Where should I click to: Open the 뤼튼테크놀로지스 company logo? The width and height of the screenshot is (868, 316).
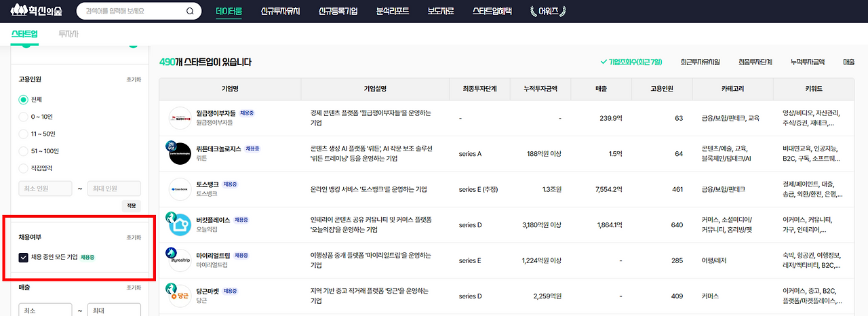pyautogui.click(x=180, y=154)
